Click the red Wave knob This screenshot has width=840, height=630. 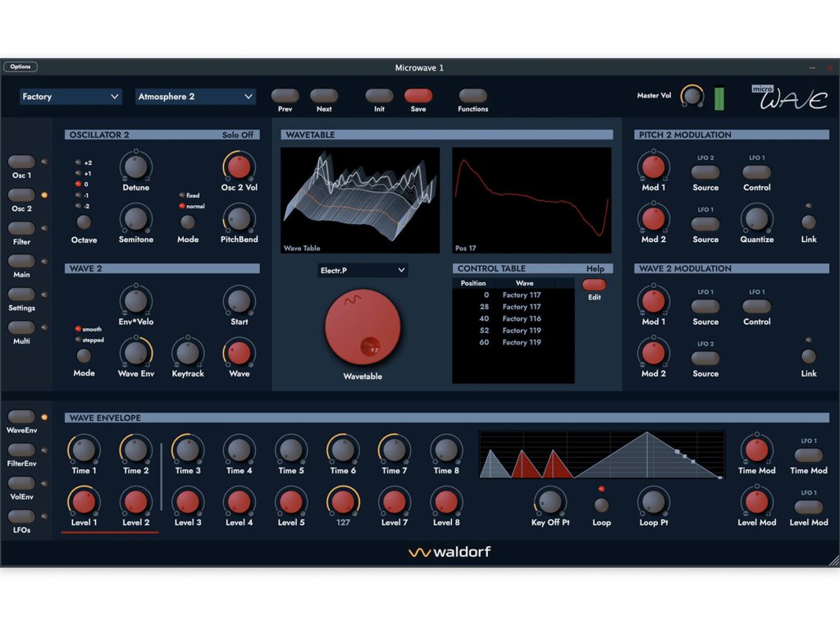(x=239, y=353)
